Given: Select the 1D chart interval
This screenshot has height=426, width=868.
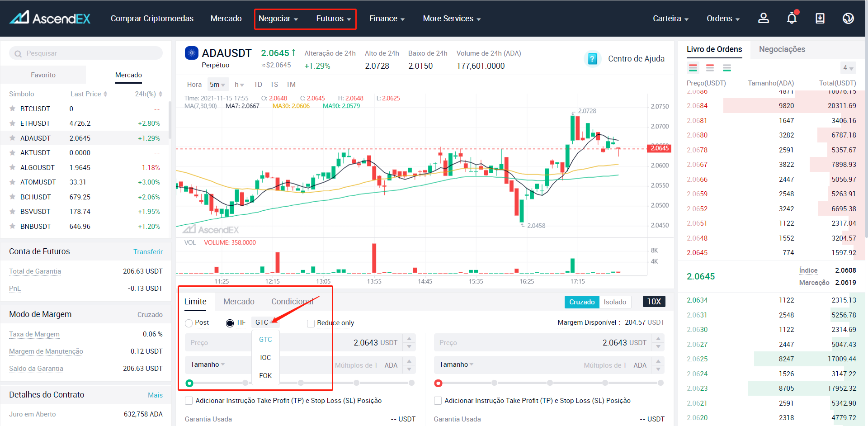Looking at the screenshot, I should click(x=258, y=85).
